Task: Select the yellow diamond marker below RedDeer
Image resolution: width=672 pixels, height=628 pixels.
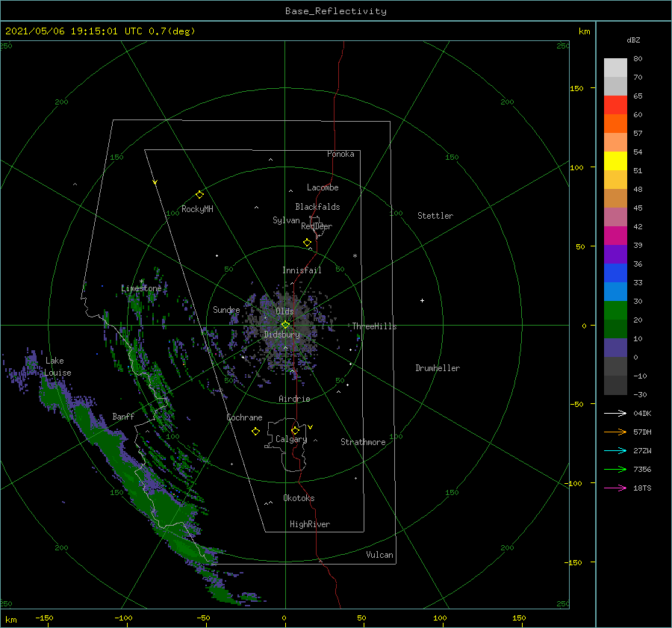Action: click(x=307, y=243)
